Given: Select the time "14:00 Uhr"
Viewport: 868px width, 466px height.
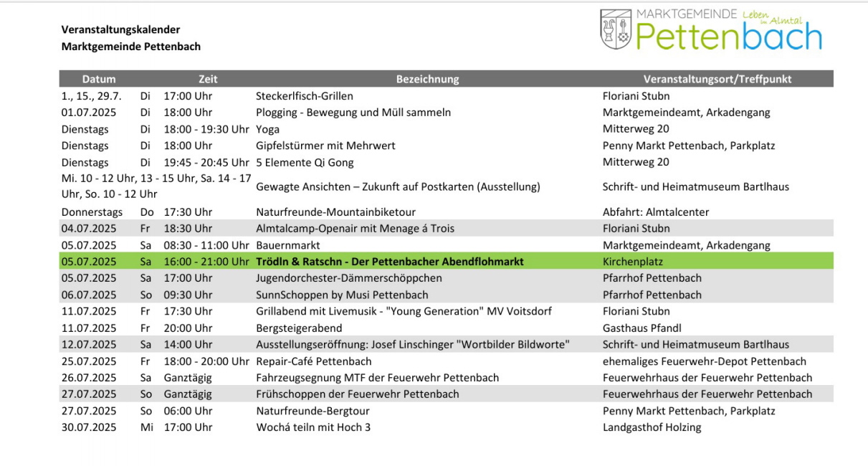Looking at the screenshot, I should 188,345.
